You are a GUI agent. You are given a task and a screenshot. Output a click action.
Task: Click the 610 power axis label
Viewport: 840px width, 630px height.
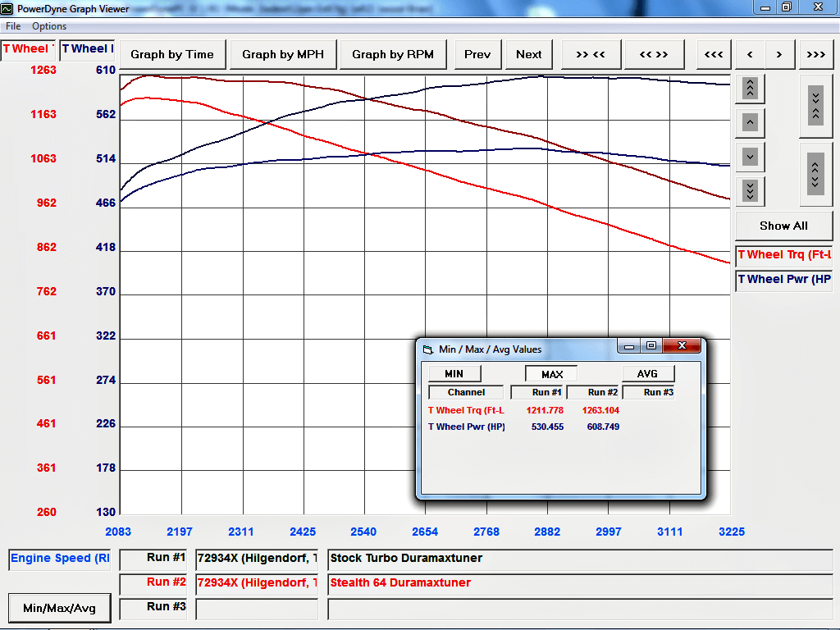(106, 71)
